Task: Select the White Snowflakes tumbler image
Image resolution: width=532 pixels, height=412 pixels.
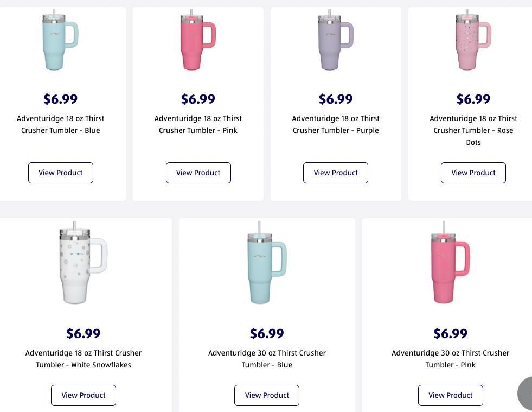Action: tap(82, 264)
